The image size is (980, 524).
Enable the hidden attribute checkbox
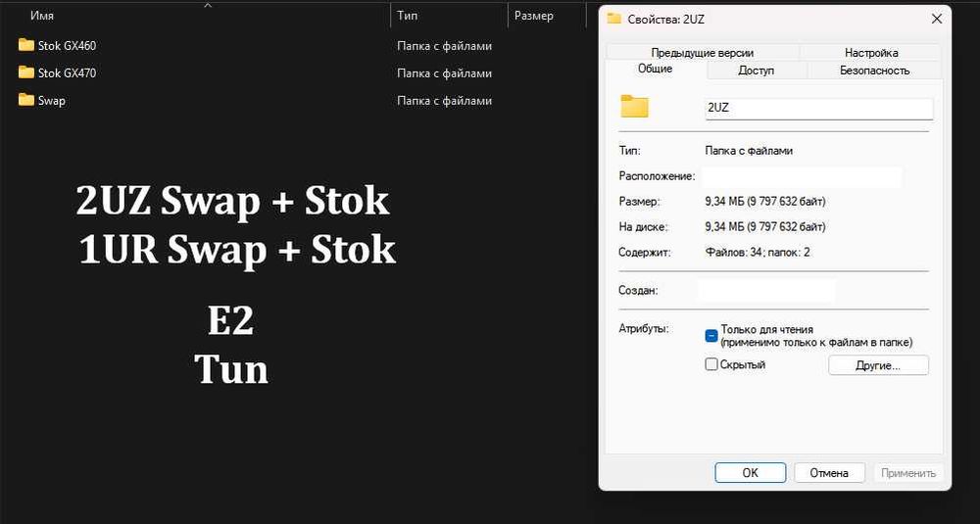(711, 364)
